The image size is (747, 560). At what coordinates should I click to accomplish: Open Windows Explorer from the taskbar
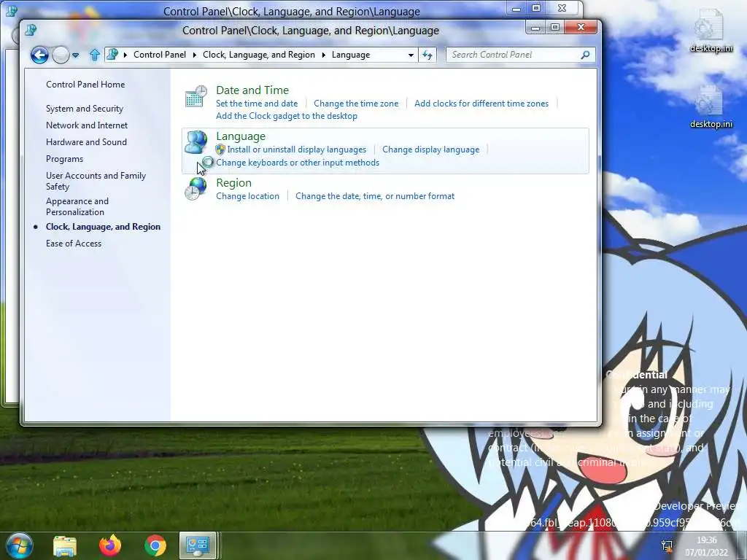(65, 545)
